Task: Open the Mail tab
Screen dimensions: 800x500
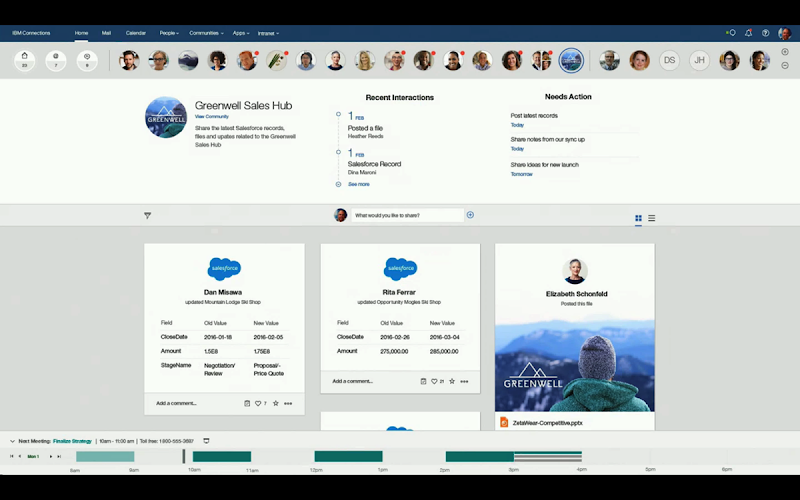Action: click(x=106, y=33)
